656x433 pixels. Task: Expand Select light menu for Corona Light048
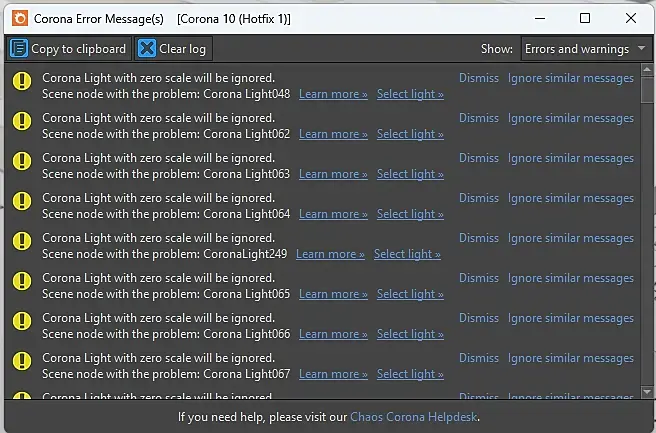tap(410, 94)
